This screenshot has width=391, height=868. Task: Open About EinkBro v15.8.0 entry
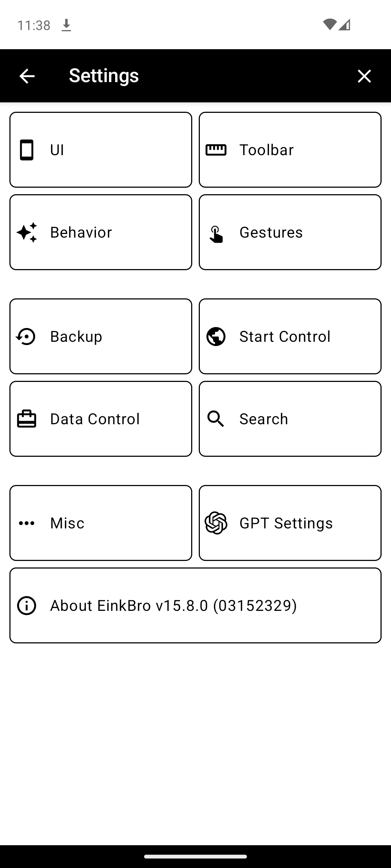(x=173, y=605)
